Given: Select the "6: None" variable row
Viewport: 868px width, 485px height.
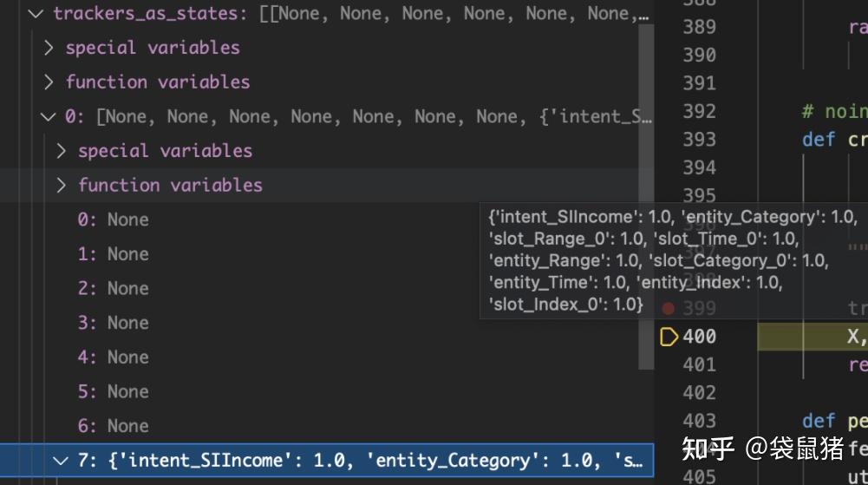Looking at the screenshot, I should click(x=113, y=426).
